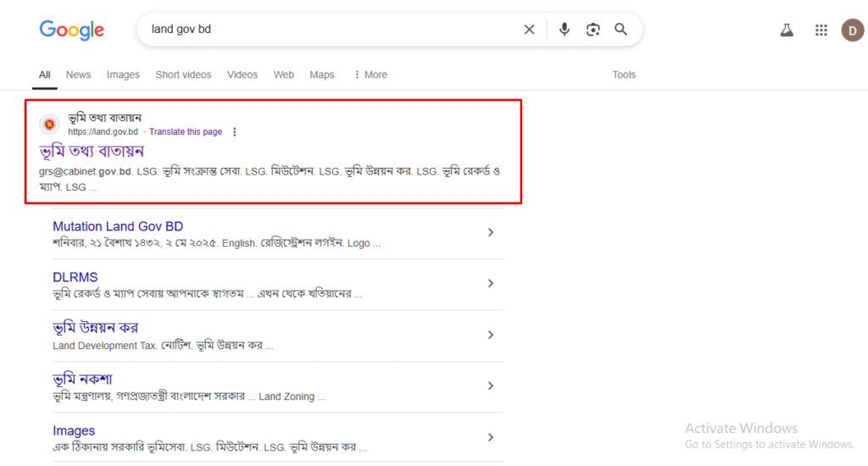Open the ভূমি নকশা sitelink
This screenshot has width=868, height=466.
click(x=82, y=379)
